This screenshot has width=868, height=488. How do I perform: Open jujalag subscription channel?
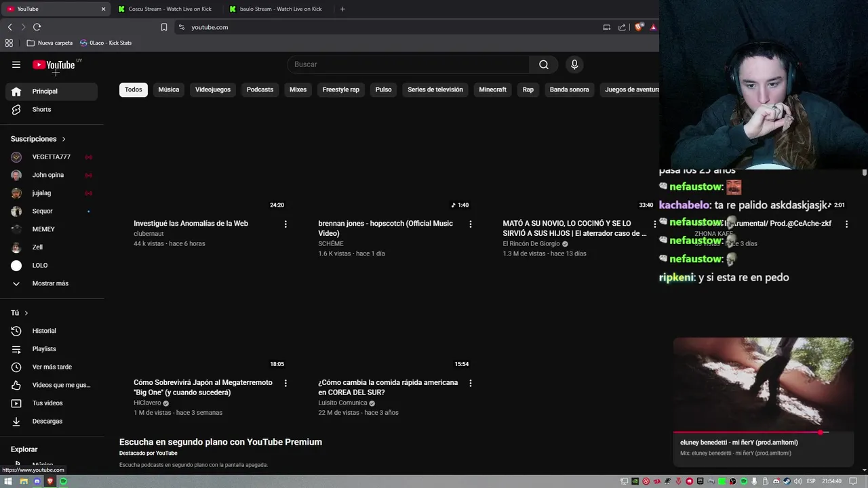pyautogui.click(x=52, y=193)
